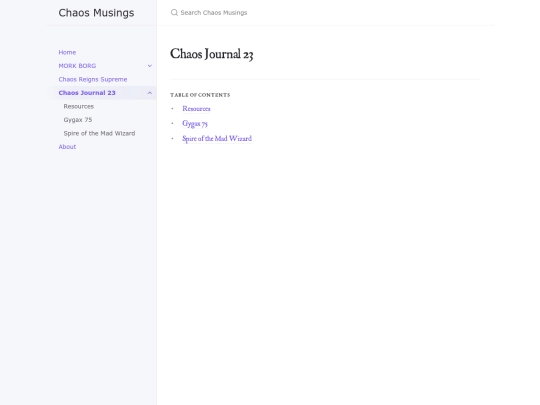The width and height of the screenshot is (540, 405).
Task: Open Gygax 75 in the sidebar submenu
Action: pyautogui.click(x=78, y=120)
